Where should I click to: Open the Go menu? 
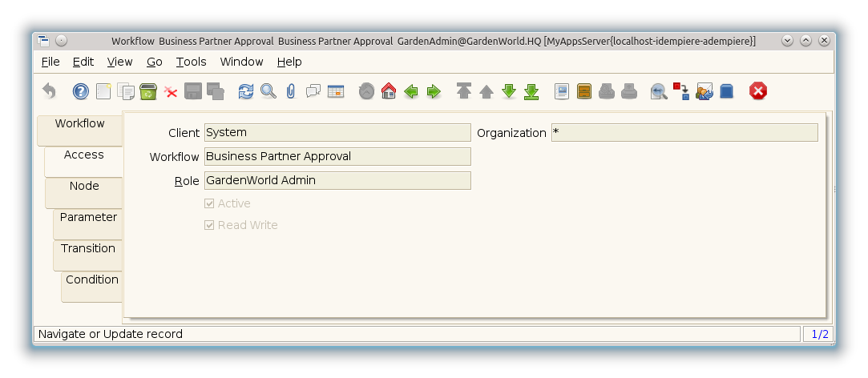155,62
